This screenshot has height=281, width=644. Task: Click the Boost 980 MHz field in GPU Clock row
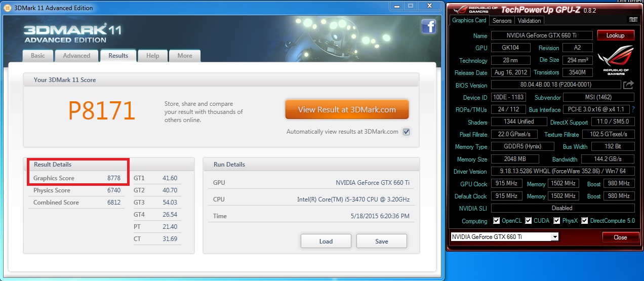point(619,184)
